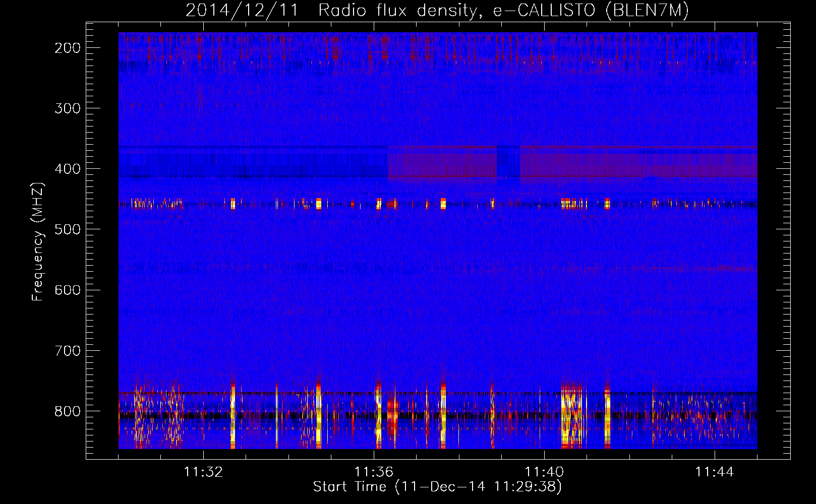This screenshot has height=504, width=816.
Task: Select the 11:44 time tick label
Action: [715, 472]
